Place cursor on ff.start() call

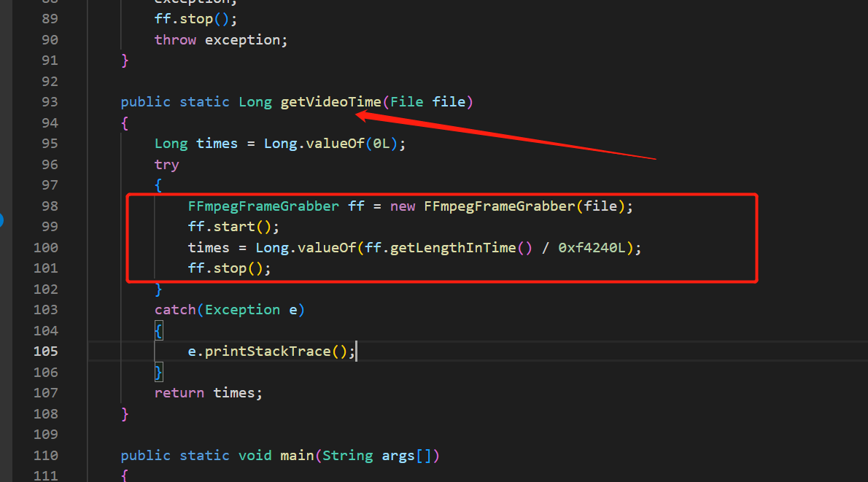[233, 227]
